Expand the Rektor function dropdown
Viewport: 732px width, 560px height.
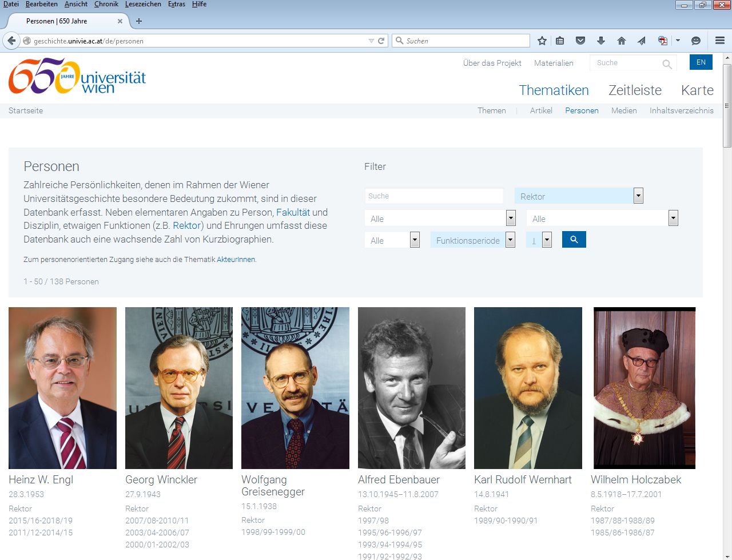pos(638,196)
